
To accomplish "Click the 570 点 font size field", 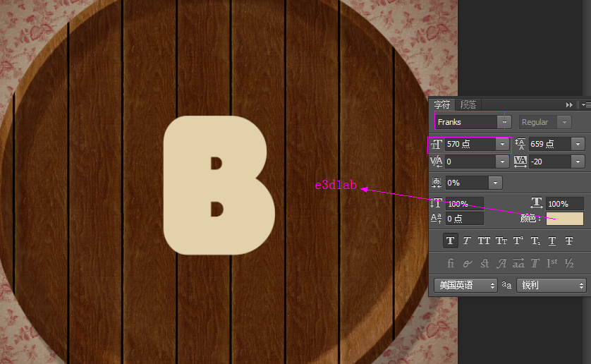I will (x=470, y=144).
